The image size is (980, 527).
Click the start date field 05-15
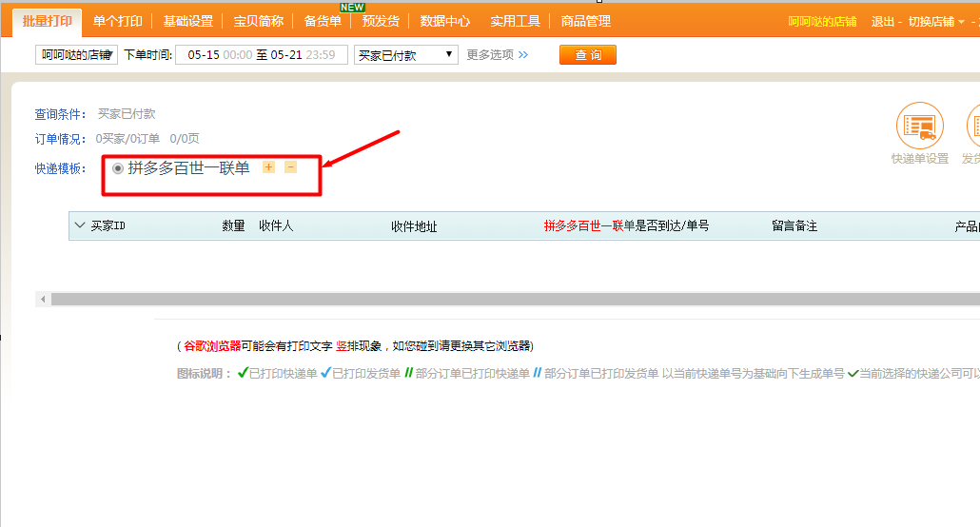(x=203, y=55)
